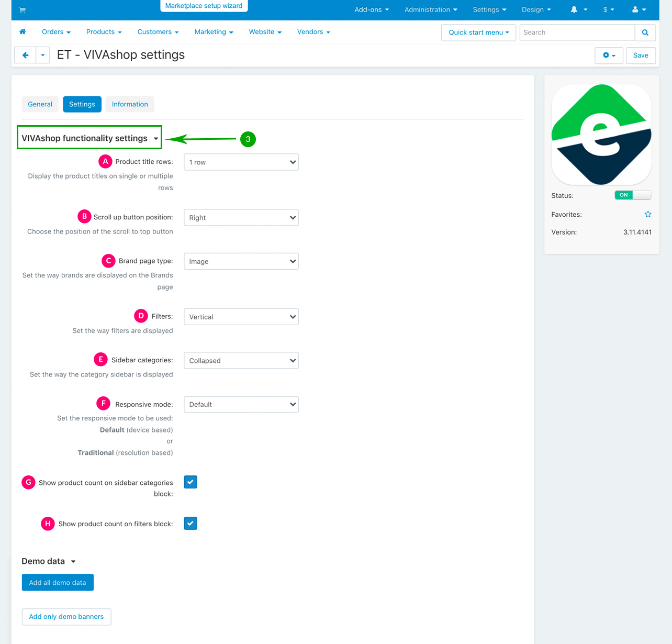Open the notifications bell menu
This screenshot has height=644, width=672.
(x=578, y=10)
